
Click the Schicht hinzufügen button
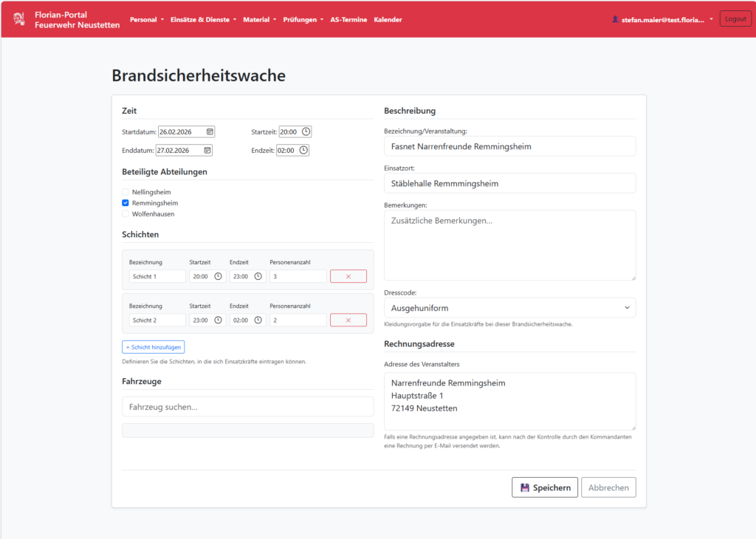point(153,347)
